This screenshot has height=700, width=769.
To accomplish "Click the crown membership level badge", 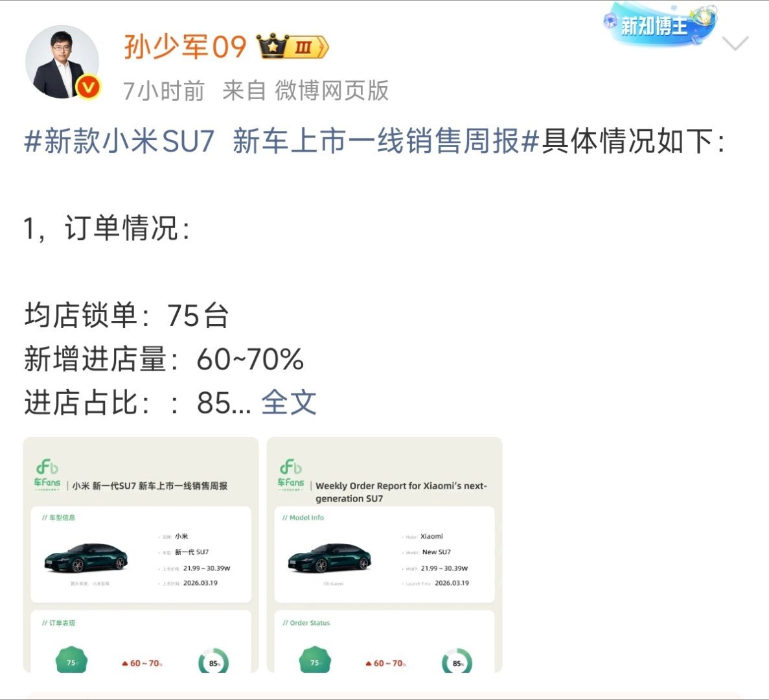I will point(293,47).
